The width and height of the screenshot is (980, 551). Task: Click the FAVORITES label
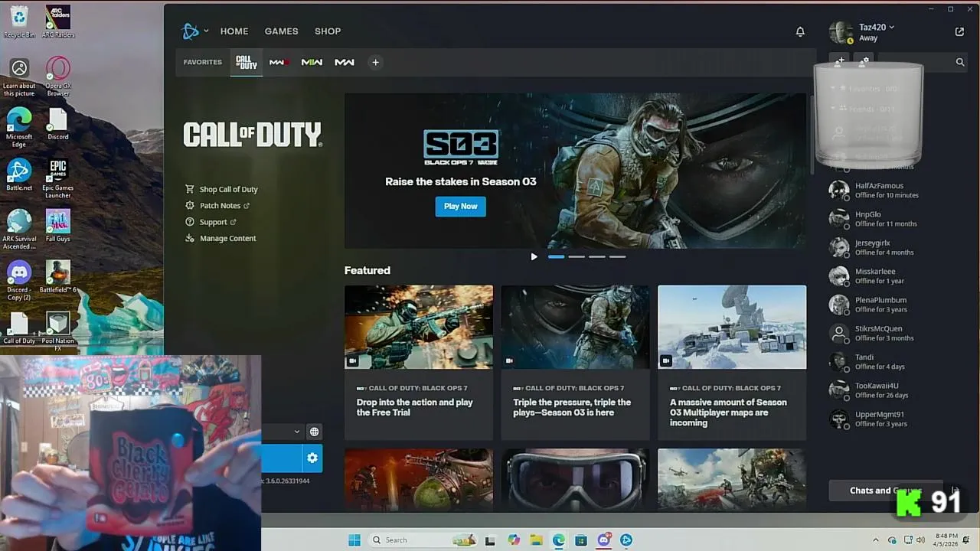coord(203,62)
